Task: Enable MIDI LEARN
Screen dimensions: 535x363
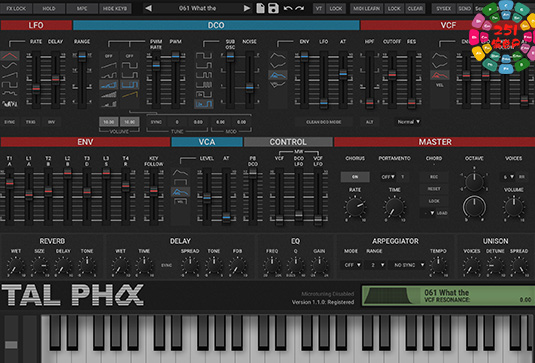Action: tap(366, 9)
